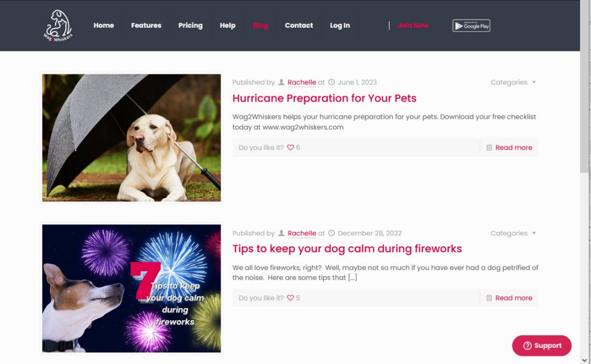Like the fireworks post heart icon
591x364 pixels.
click(x=290, y=298)
